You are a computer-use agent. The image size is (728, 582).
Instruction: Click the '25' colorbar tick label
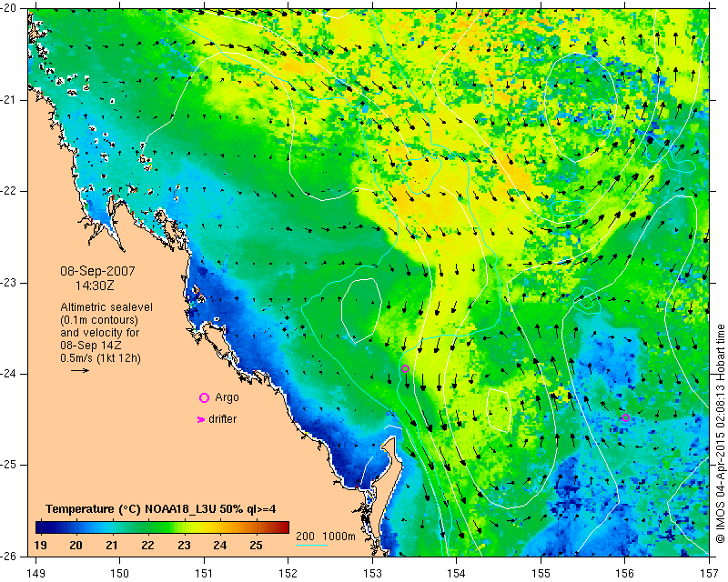[x=256, y=546]
